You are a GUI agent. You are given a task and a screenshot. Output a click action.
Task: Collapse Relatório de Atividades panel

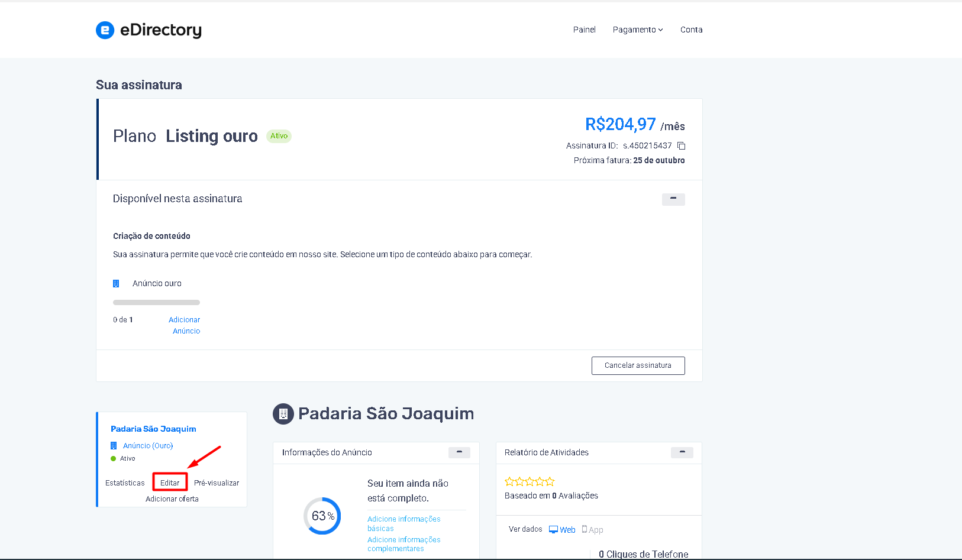(x=682, y=452)
